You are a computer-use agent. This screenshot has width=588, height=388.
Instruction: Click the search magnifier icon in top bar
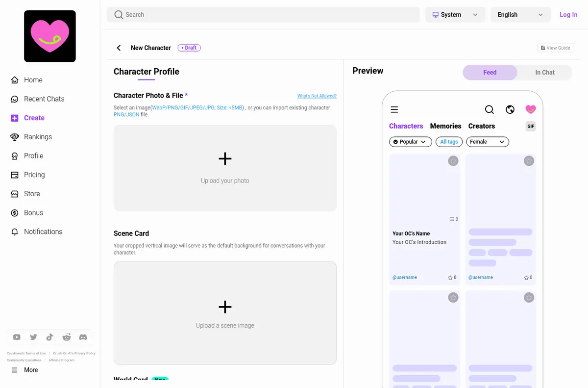(x=119, y=15)
